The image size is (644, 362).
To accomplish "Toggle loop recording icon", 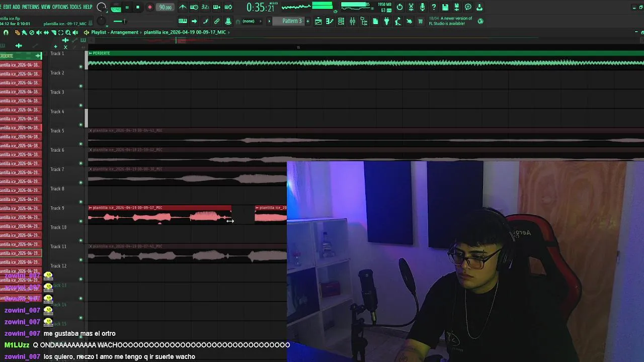I will (228, 7).
